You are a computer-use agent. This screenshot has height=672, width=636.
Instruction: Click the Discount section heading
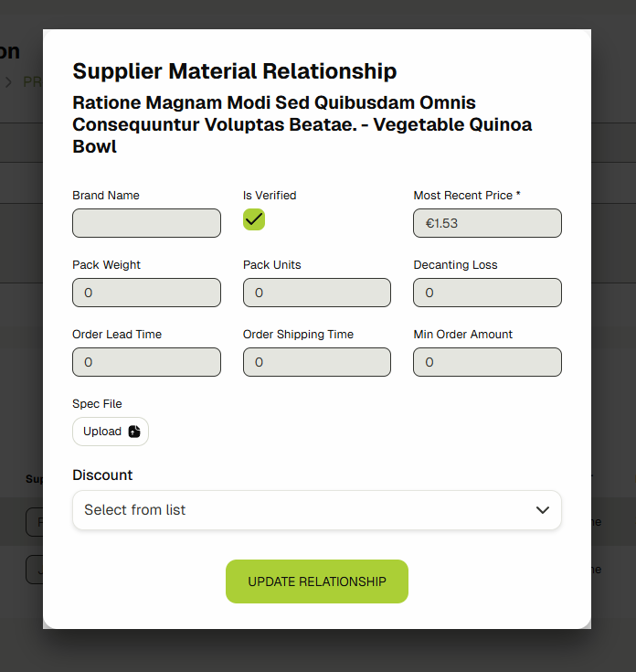pos(102,475)
